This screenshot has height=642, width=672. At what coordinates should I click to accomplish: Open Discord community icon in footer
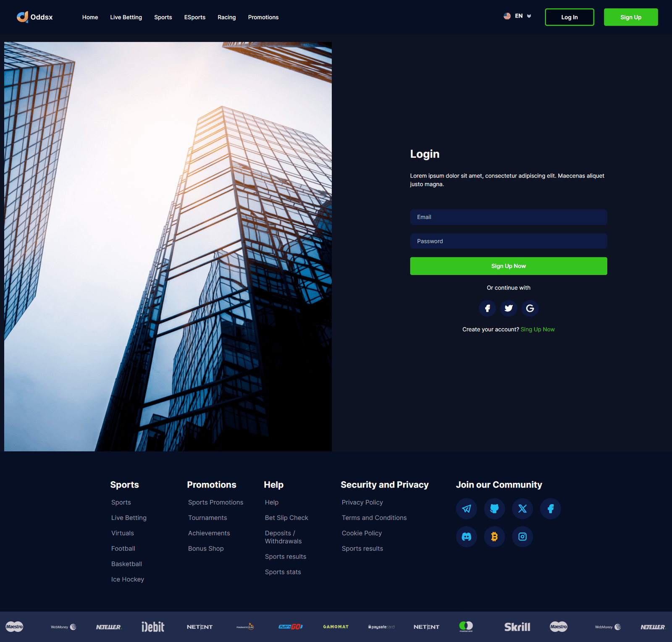[x=467, y=537]
